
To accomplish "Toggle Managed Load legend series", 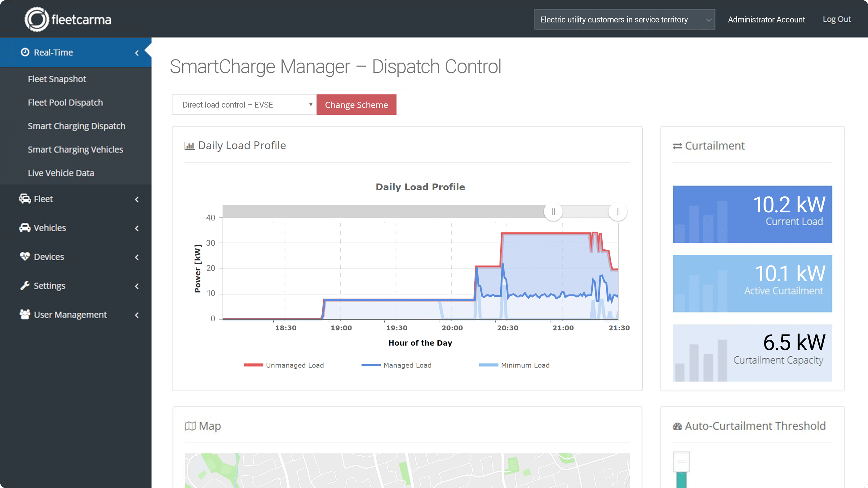I will point(396,365).
